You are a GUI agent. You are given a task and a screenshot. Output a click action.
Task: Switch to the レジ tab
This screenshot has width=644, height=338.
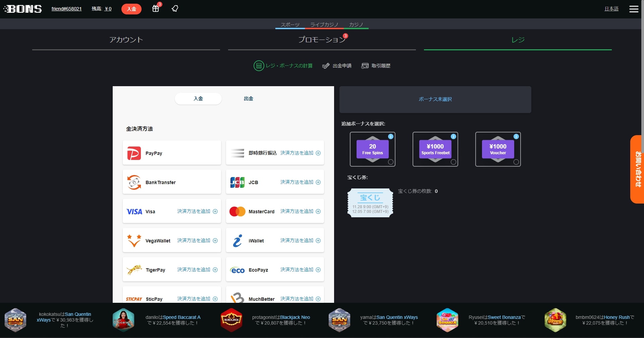pyautogui.click(x=518, y=40)
